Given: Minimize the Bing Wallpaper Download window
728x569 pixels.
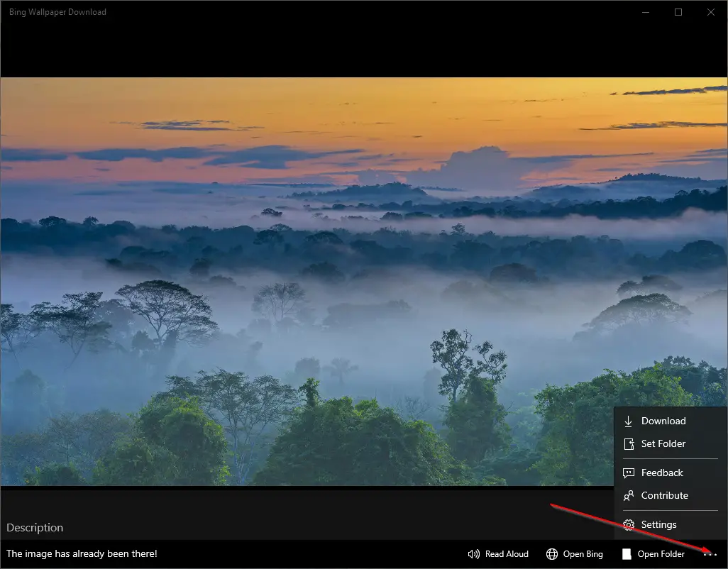Looking at the screenshot, I should [646, 12].
